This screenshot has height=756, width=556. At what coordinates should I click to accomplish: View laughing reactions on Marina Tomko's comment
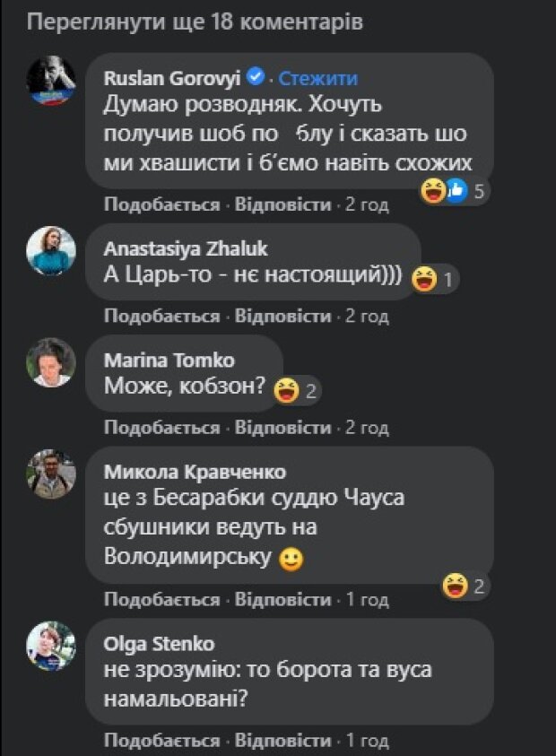[296, 390]
